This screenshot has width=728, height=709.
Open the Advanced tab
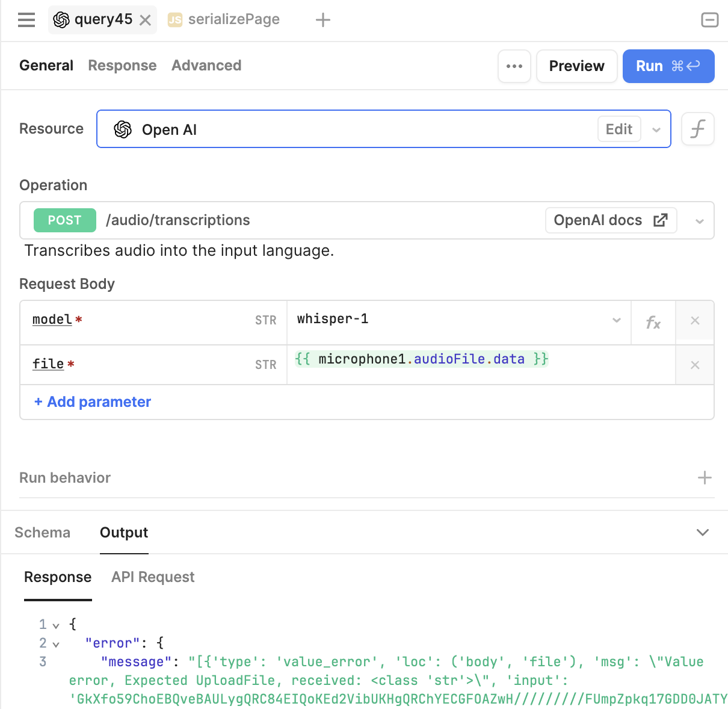pyautogui.click(x=206, y=66)
